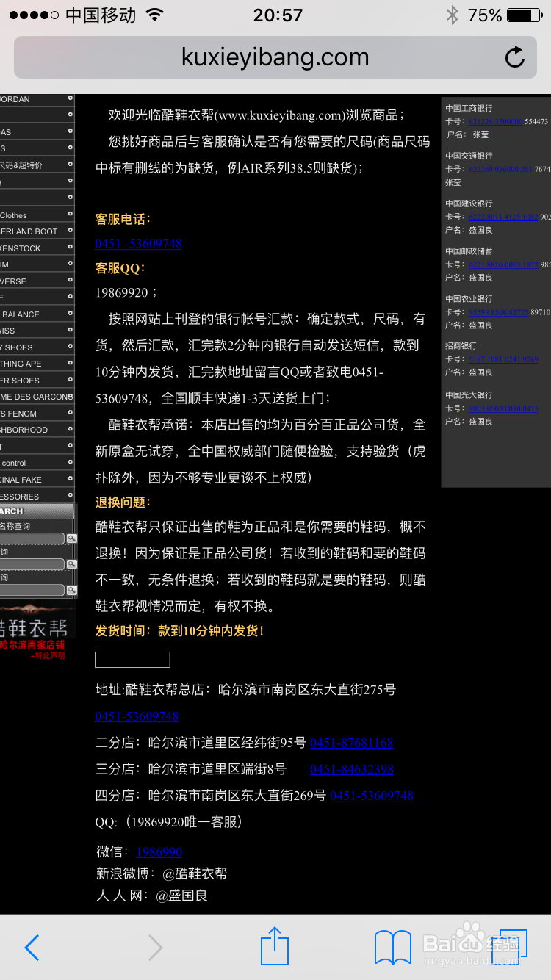Click the 中国移动 carrier label
551x980 pixels.
click(x=101, y=15)
